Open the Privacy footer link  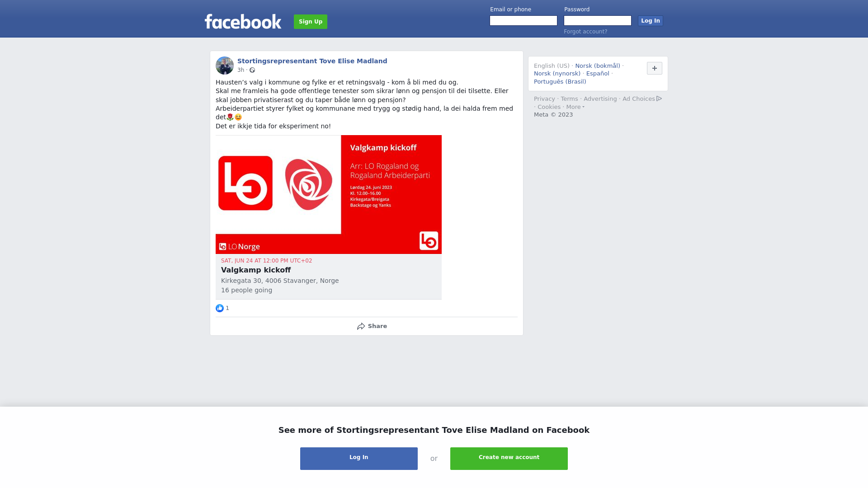(x=544, y=99)
